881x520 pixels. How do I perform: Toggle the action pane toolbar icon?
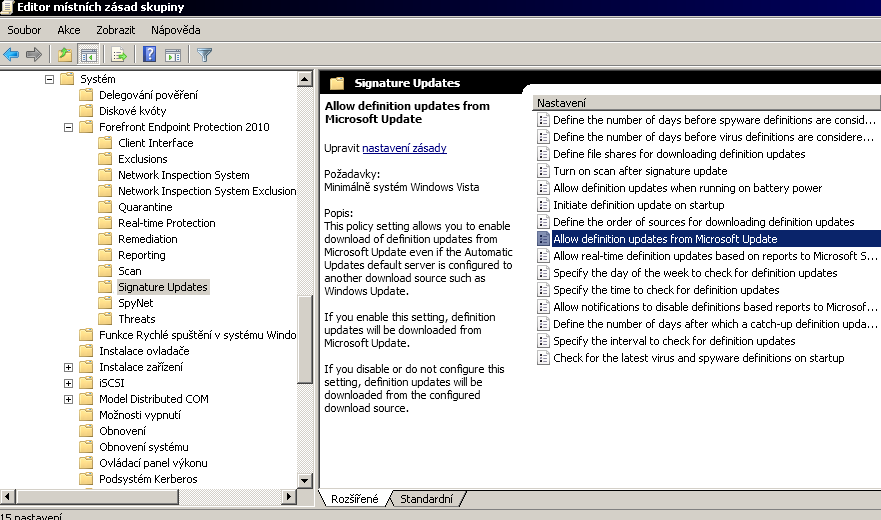point(173,55)
